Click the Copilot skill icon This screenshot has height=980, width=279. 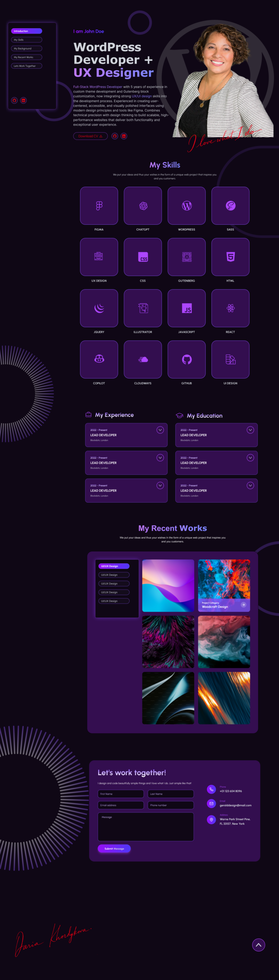99,360
